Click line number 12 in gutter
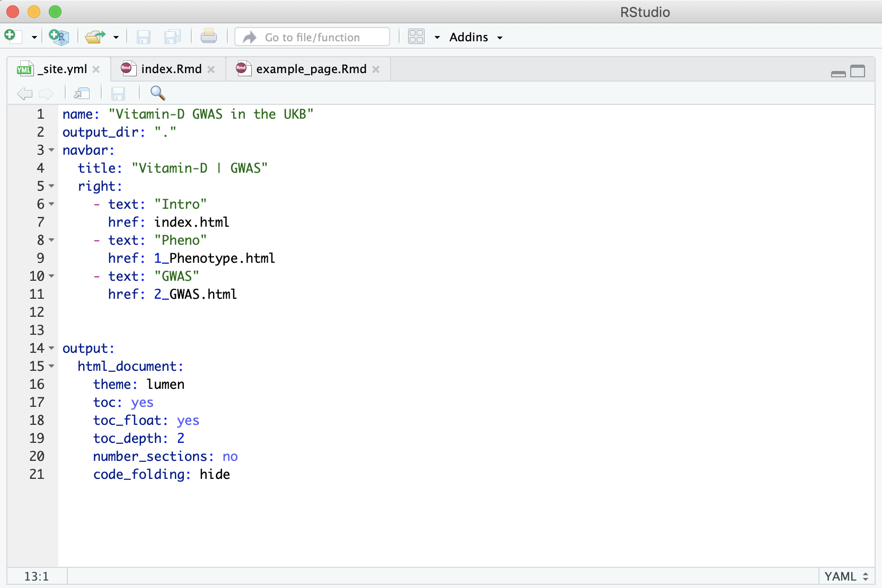The image size is (882, 588). click(x=37, y=313)
